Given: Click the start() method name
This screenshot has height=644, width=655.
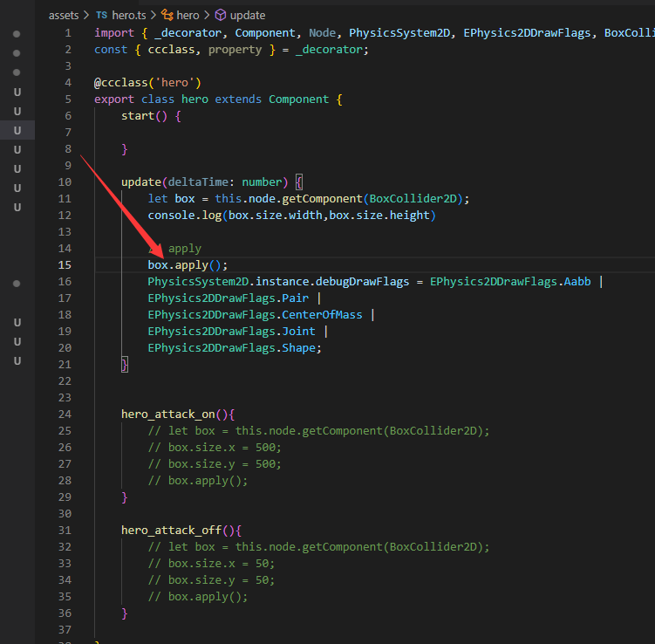Looking at the screenshot, I should [x=138, y=116].
